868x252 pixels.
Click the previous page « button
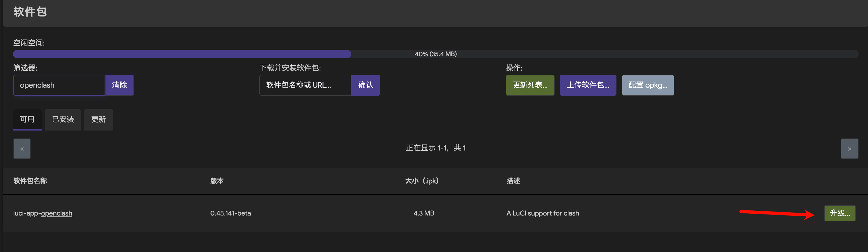point(22,149)
